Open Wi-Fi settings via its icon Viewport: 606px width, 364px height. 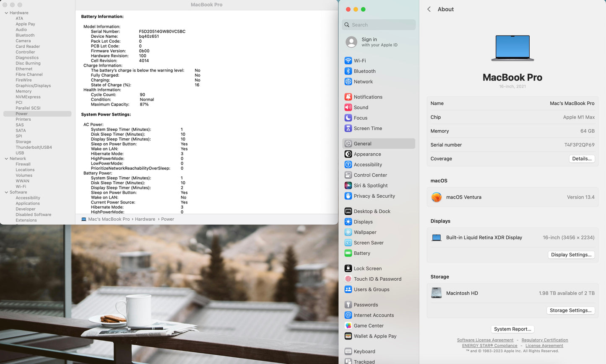[348, 61]
